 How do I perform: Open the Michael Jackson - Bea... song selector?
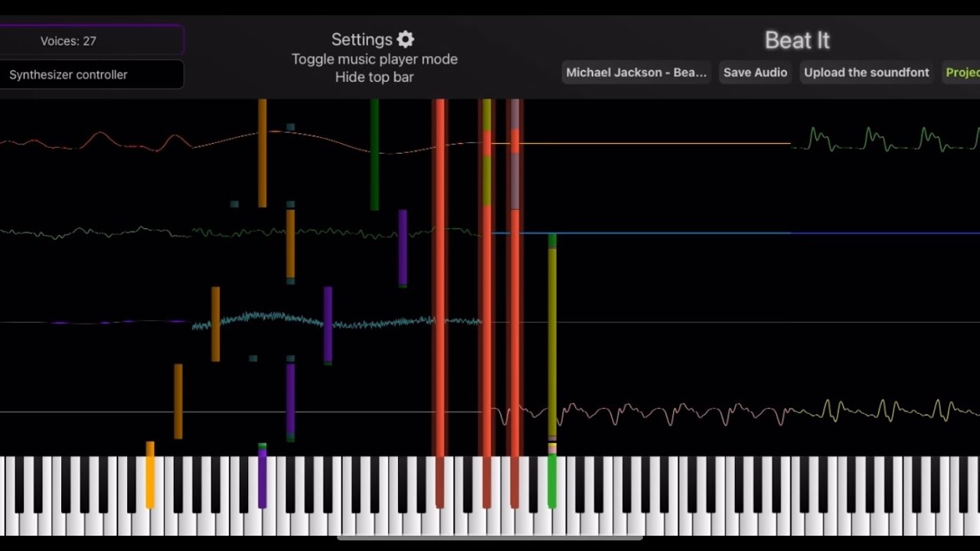[x=636, y=72]
